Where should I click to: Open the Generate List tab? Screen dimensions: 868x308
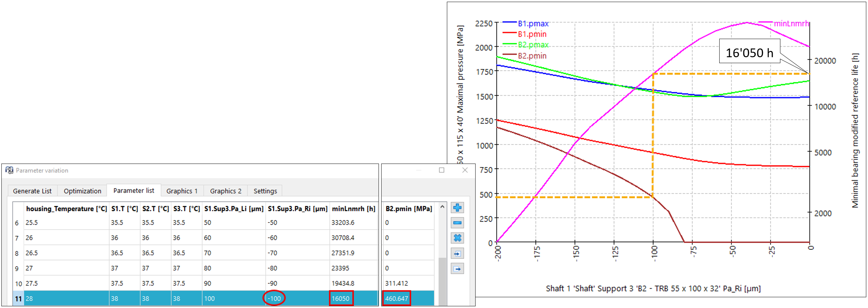(x=32, y=191)
